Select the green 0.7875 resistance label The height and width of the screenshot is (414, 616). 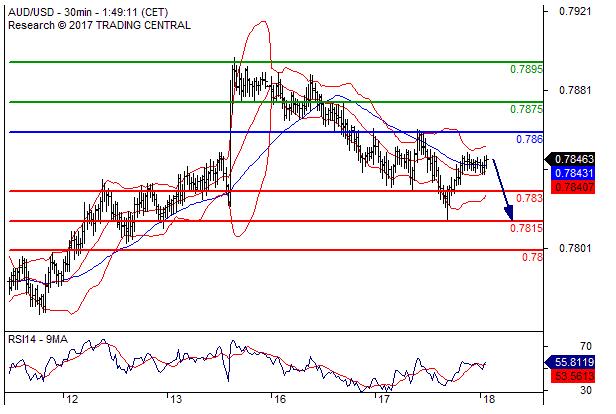pyautogui.click(x=526, y=109)
